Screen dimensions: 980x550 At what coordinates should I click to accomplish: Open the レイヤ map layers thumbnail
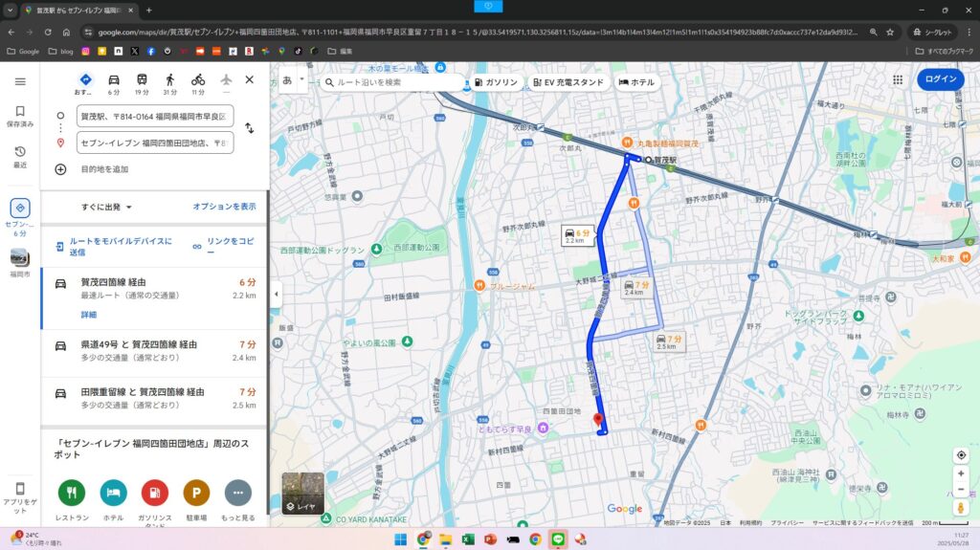click(x=303, y=494)
